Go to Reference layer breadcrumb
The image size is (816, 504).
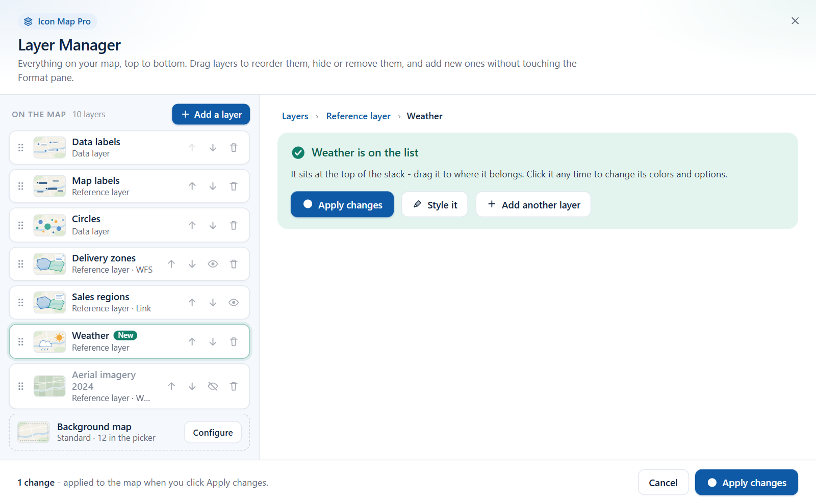click(x=359, y=116)
